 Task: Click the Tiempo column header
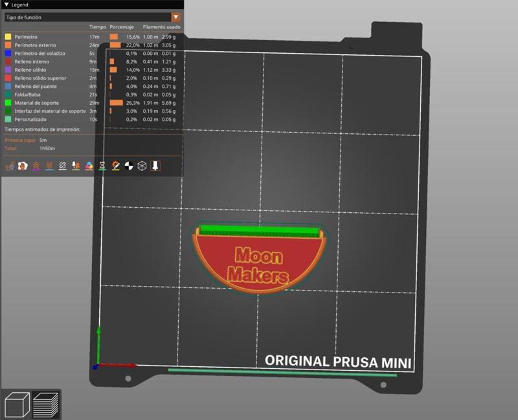pyautogui.click(x=98, y=27)
